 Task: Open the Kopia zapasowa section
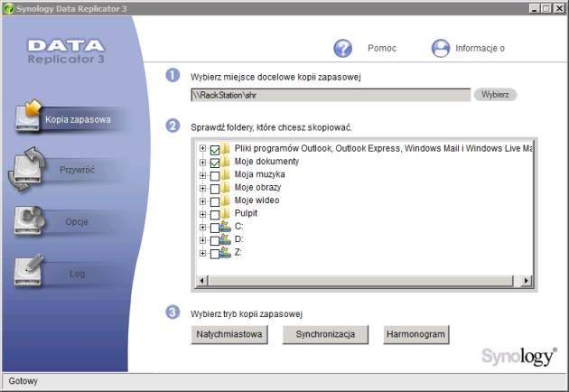[78, 119]
